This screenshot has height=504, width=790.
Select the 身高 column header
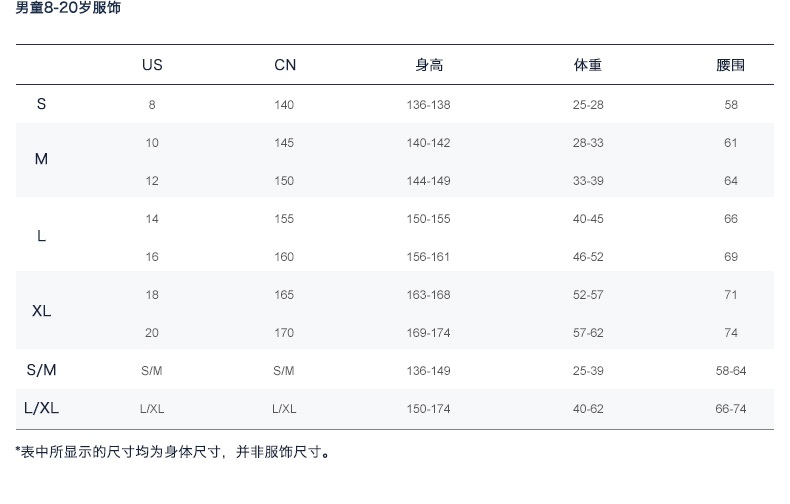(429, 65)
